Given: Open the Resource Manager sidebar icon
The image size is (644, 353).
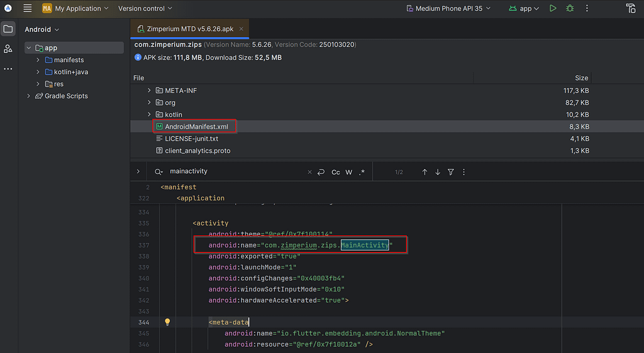Looking at the screenshot, I should [x=8, y=49].
